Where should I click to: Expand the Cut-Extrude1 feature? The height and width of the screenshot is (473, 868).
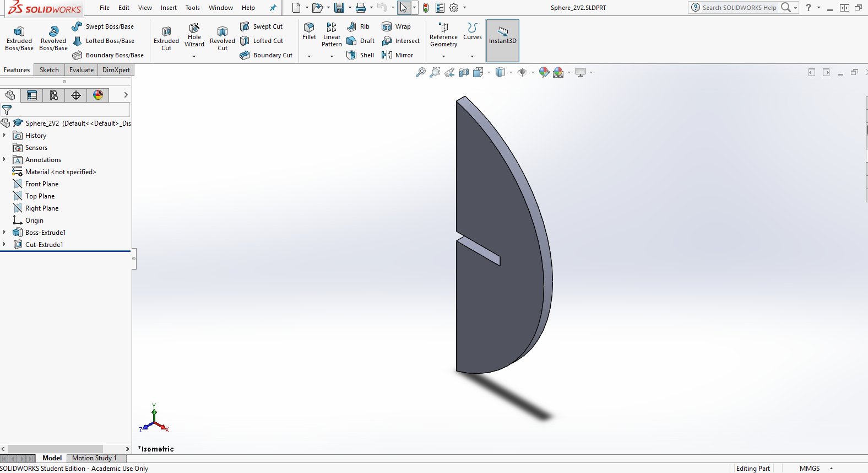point(4,244)
